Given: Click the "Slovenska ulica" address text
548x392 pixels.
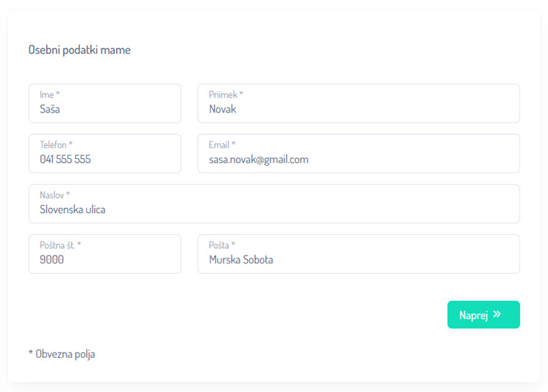Looking at the screenshot, I should (x=72, y=210).
